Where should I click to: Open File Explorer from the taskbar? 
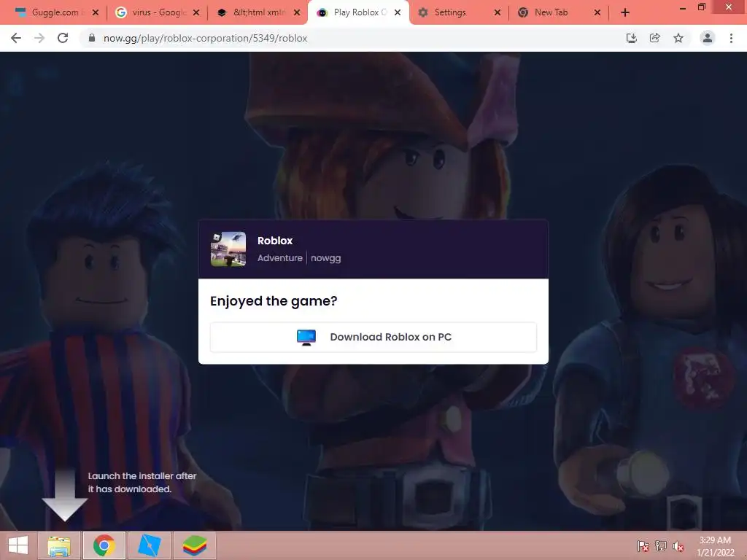tap(59, 545)
